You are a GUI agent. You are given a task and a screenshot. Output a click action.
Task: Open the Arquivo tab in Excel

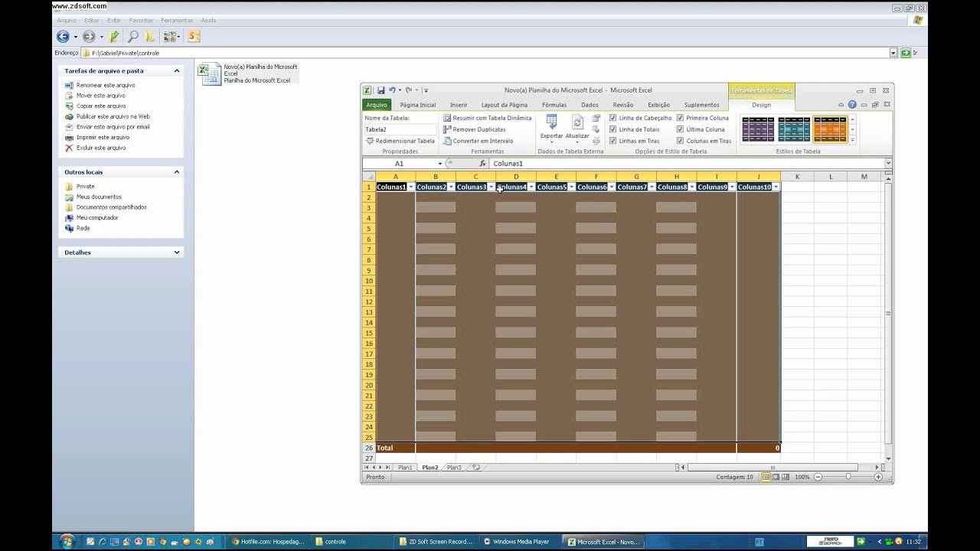376,105
